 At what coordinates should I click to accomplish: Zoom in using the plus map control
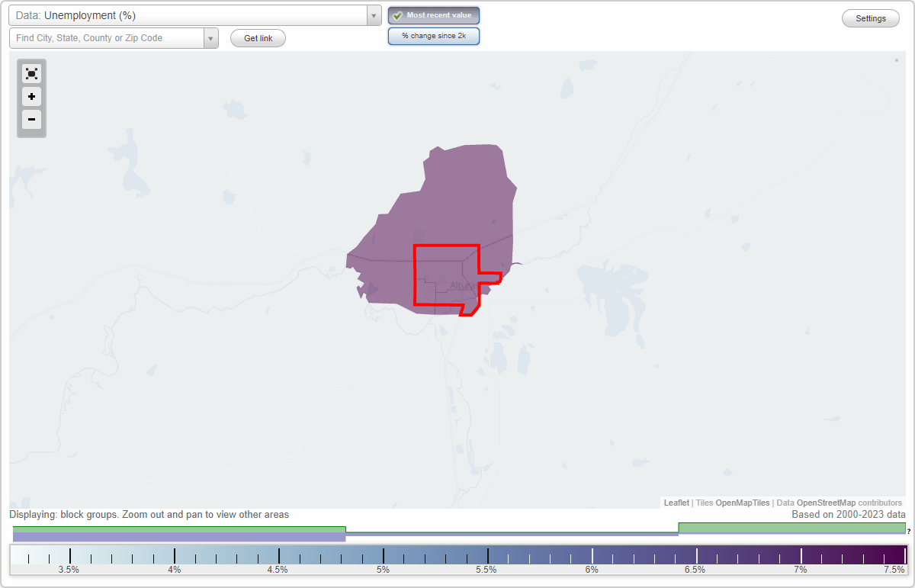coord(31,97)
